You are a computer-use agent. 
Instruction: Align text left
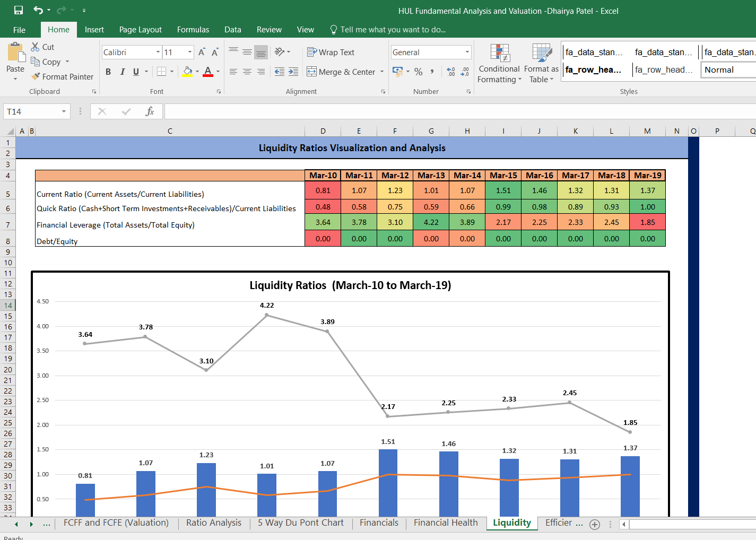click(x=233, y=72)
